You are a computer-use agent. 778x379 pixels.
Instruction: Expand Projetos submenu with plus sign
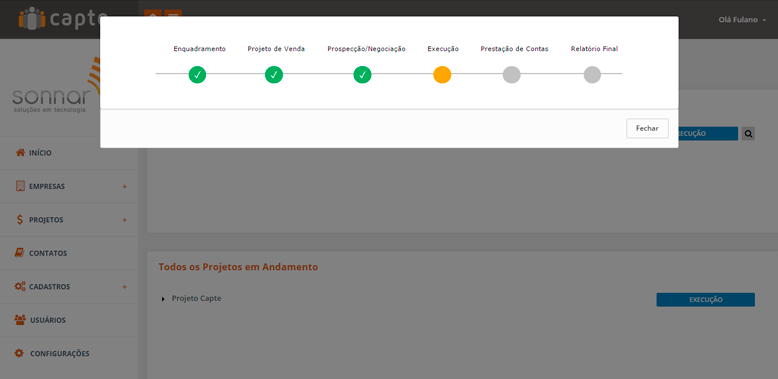[124, 220]
